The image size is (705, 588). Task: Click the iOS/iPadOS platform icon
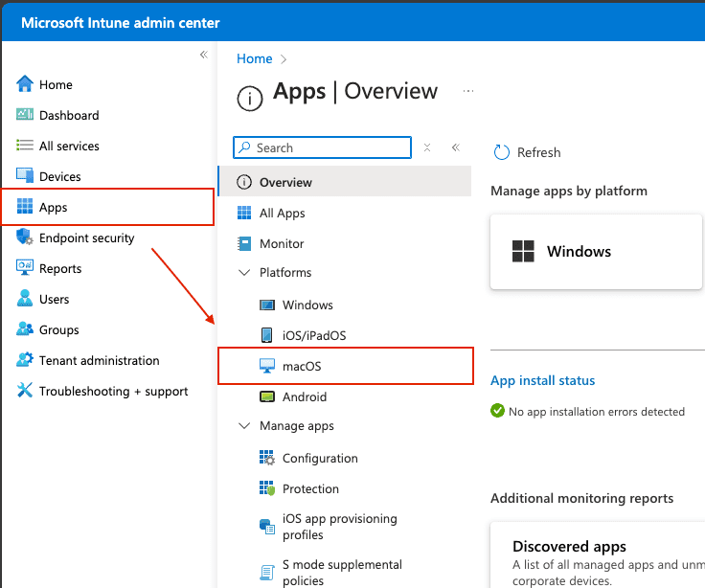point(267,335)
